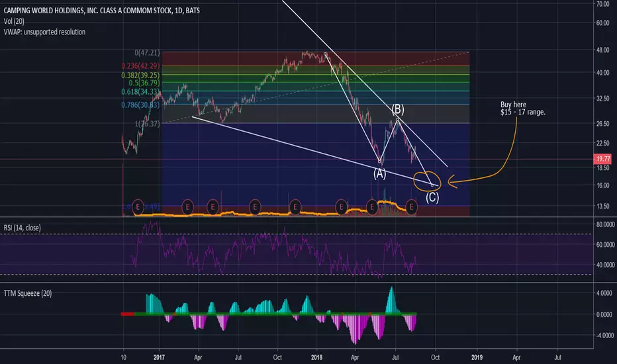Viewport: 617px width, 364px height.
Task: Select the (B) wave label
Action: (398, 109)
